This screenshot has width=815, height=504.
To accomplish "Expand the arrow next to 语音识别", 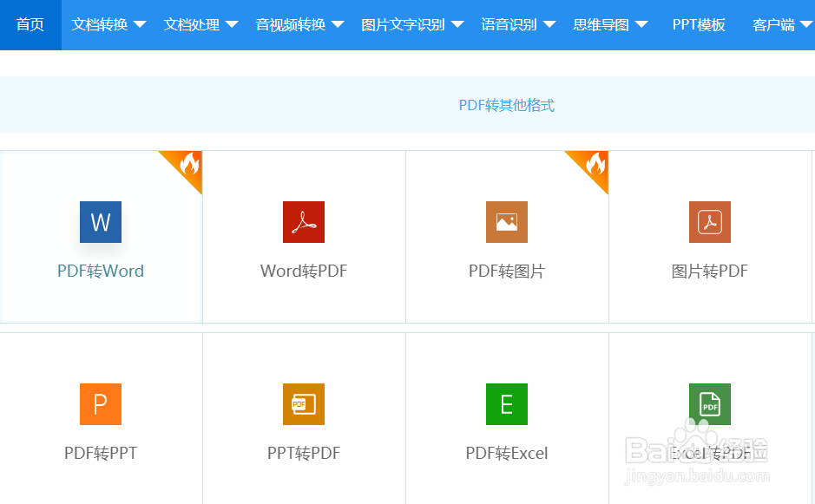I will (549, 24).
